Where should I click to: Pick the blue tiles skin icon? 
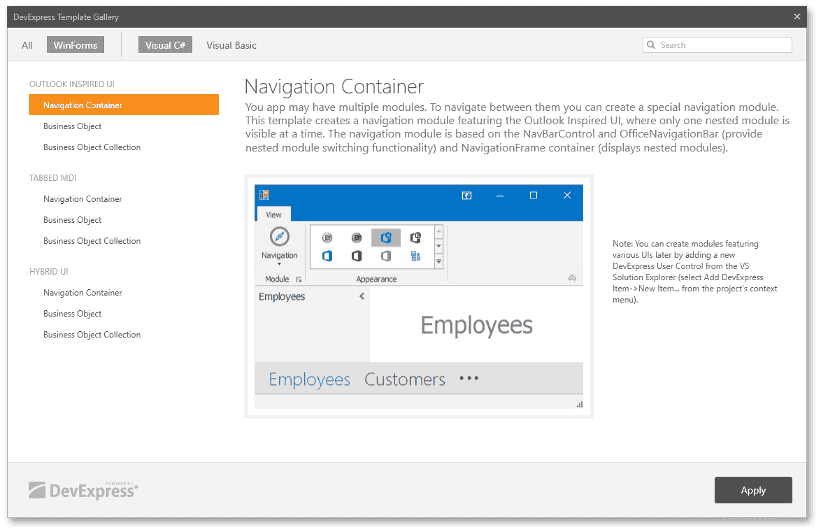pos(416,256)
